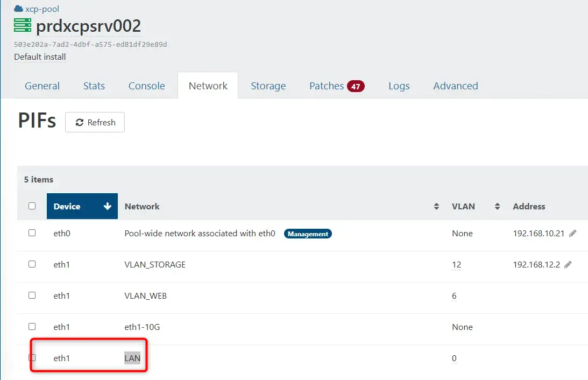Sort by VLAN column arrows
The image size is (588, 380).
pos(497,206)
